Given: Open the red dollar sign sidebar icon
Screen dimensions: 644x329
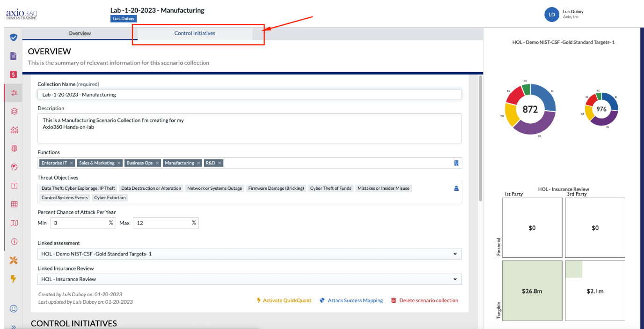Looking at the screenshot, I should pos(14,75).
